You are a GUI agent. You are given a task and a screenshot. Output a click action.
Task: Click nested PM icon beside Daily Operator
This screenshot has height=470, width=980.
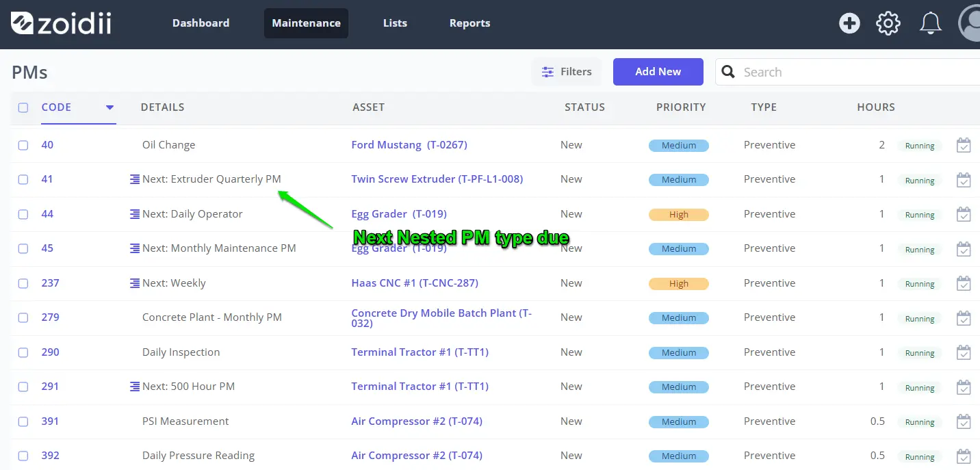(135, 214)
